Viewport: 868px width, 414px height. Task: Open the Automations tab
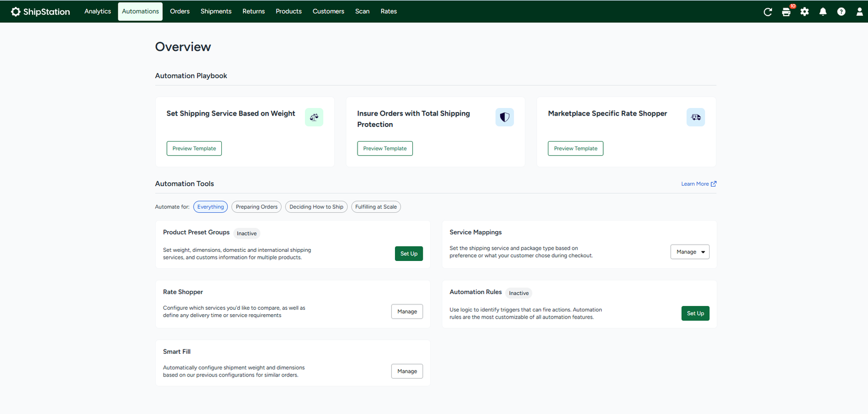141,11
